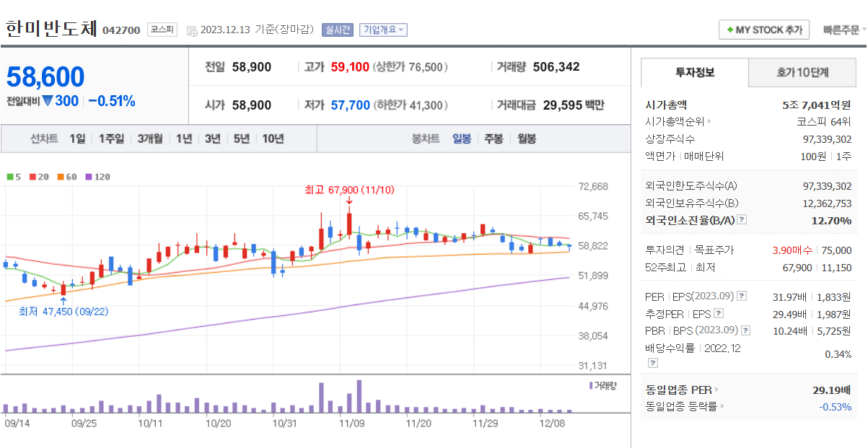This screenshot has width=868, height=448.
Task: Click the 20-day moving average red swatch
Action: pyautogui.click(x=32, y=176)
